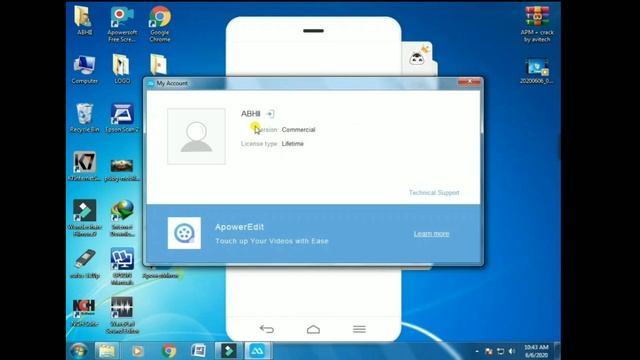Select Internet Download Manager shortcut
Image resolution: width=640 pixels, height=360 pixels.
tap(122, 218)
